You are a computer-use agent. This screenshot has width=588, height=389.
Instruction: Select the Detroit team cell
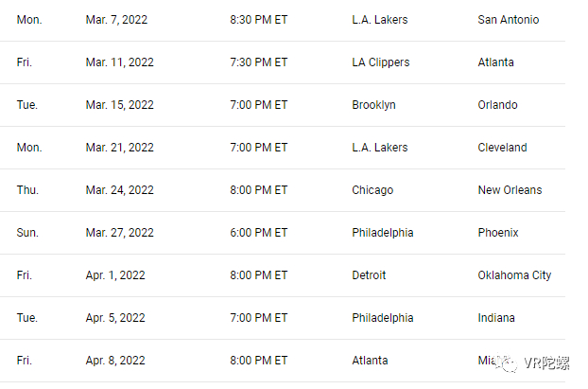coord(370,275)
